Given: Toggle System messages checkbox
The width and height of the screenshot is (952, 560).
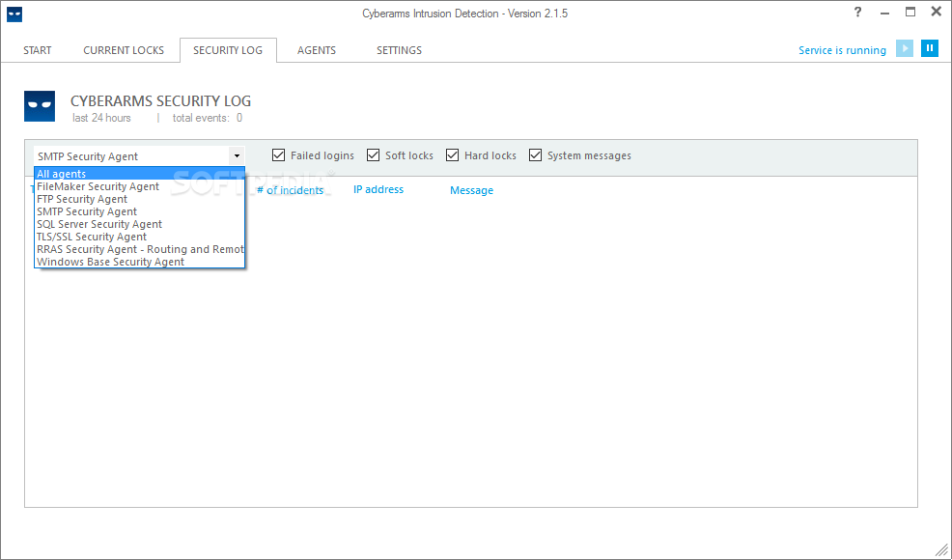Looking at the screenshot, I should [x=535, y=155].
